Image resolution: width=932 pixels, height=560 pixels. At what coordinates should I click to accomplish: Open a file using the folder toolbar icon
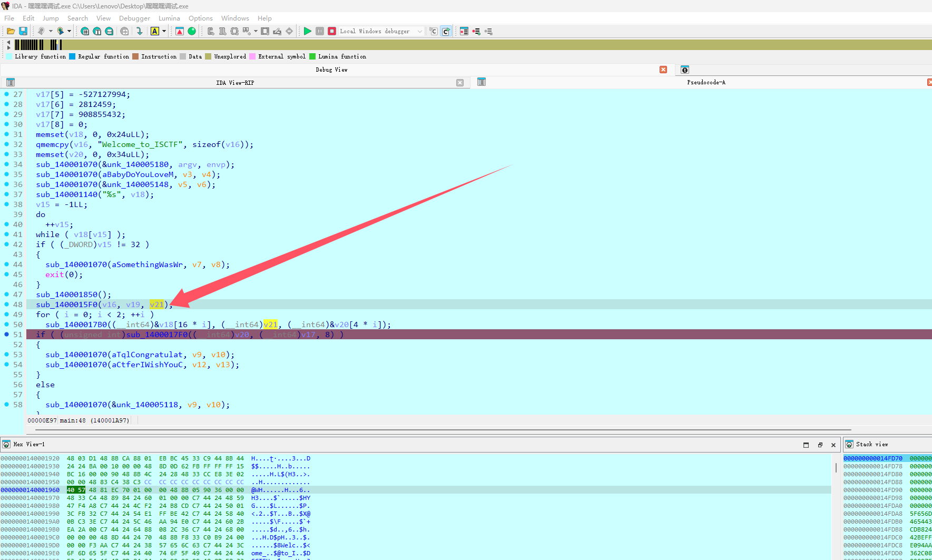click(11, 31)
